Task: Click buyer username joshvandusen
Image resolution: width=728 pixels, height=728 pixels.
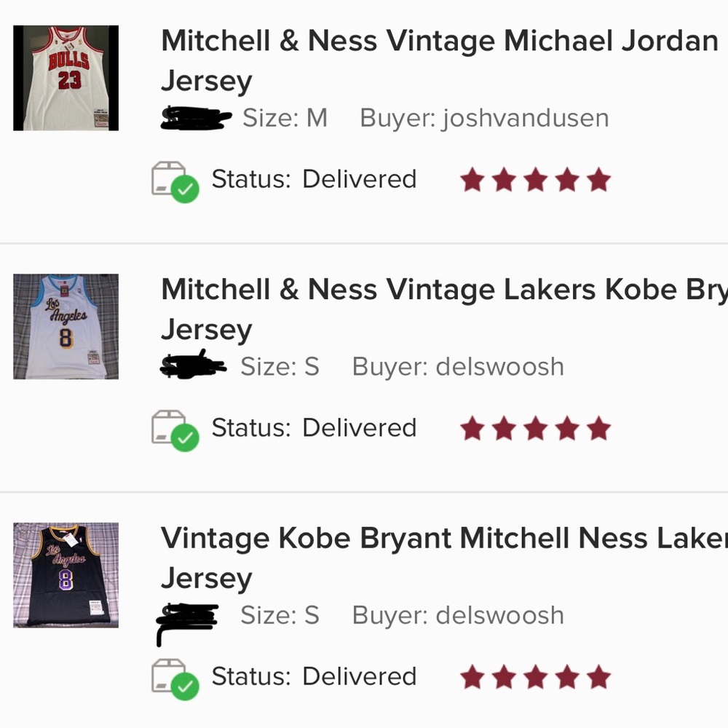Action: pyautogui.click(x=526, y=118)
